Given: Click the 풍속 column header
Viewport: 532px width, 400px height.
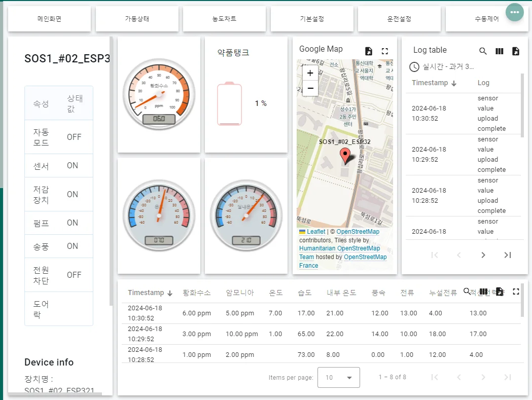Looking at the screenshot, I should tap(378, 293).
